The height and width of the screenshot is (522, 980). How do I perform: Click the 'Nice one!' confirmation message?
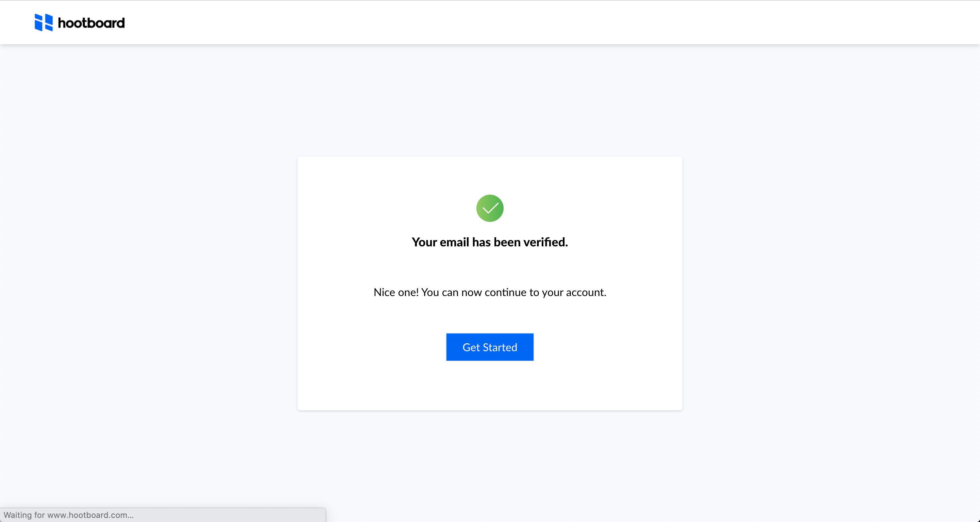pyautogui.click(x=490, y=292)
